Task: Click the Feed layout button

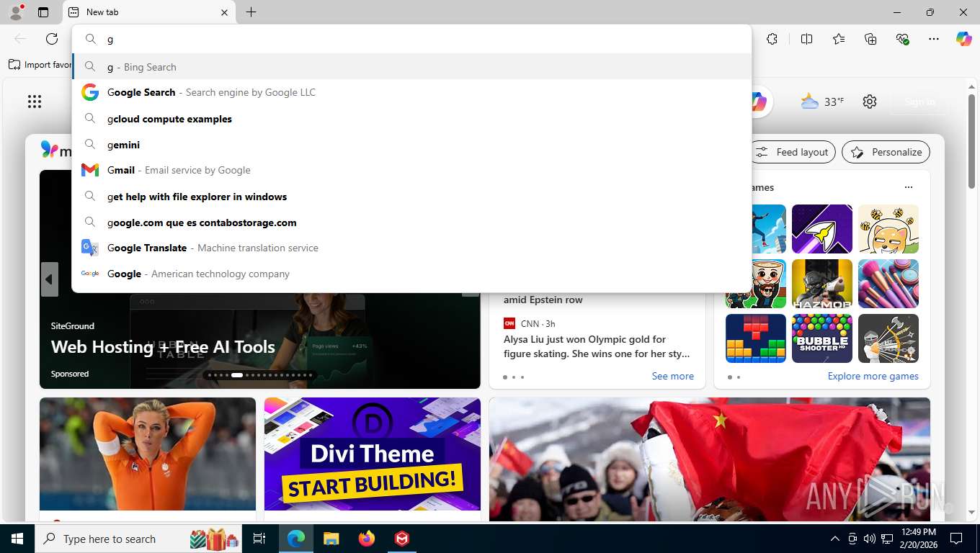Action: (x=793, y=152)
